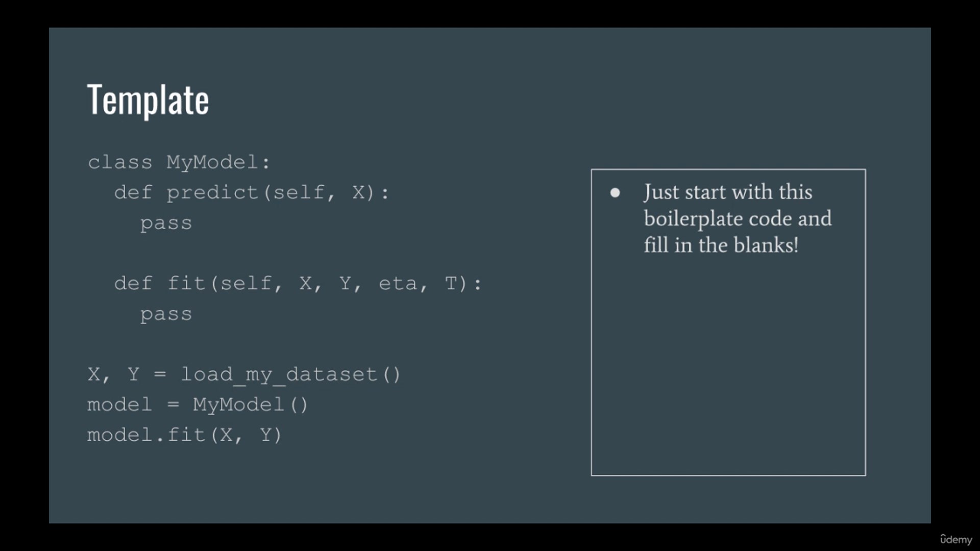Click the Template slide title

pyautogui.click(x=148, y=101)
